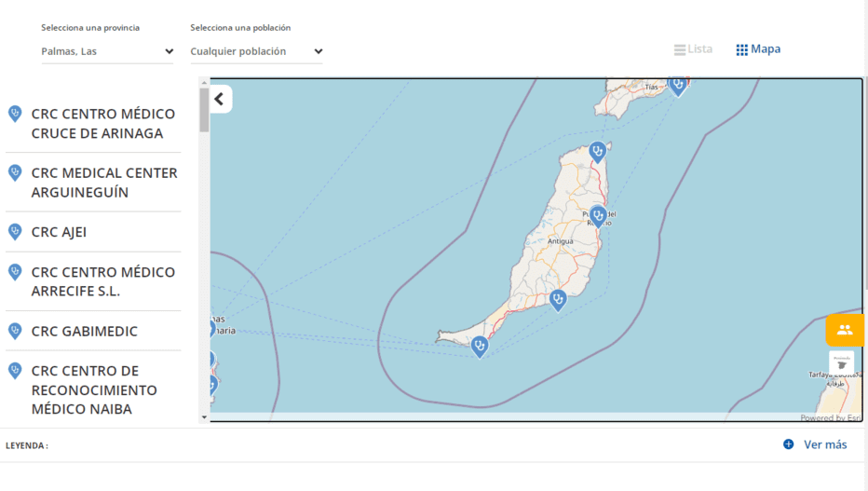Click the list scrollbar down arrow
Image resolution: width=868 pixels, height=491 pixels.
tap(204, 417)
